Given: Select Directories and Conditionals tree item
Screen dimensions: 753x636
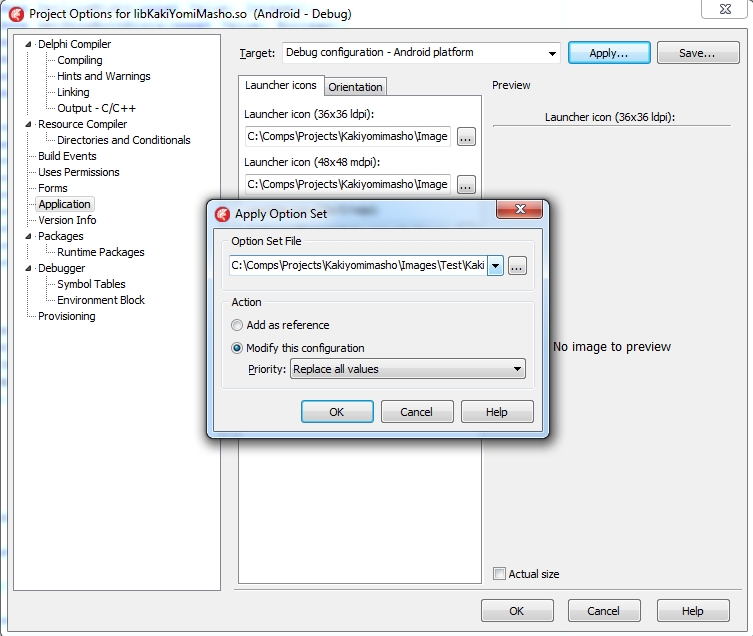Looking at the screenshot, I should [x=124, y=140].
